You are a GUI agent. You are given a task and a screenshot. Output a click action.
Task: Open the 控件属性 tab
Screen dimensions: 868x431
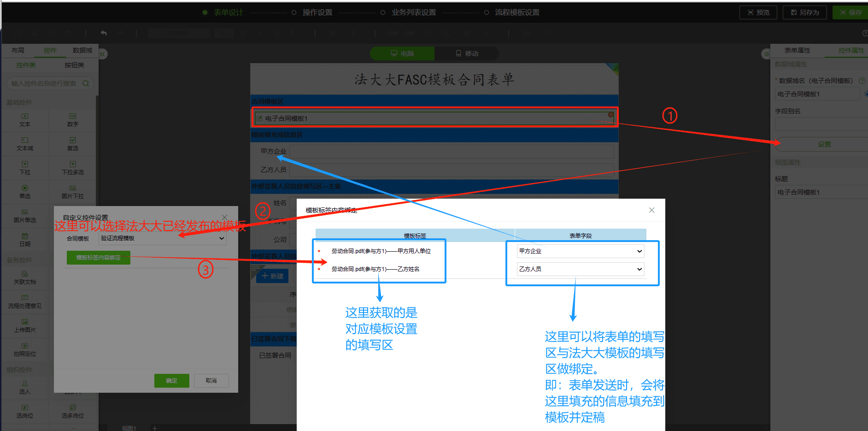851,50
